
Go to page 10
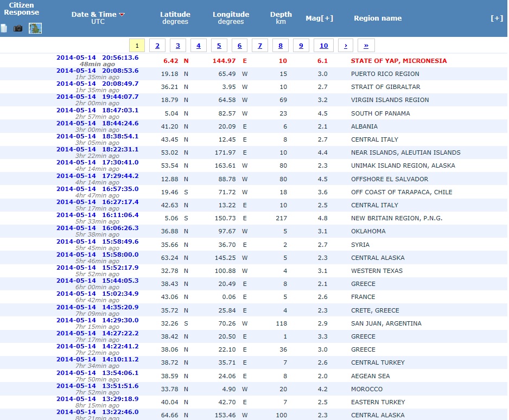pyautogui.click(x=323, y=46)
